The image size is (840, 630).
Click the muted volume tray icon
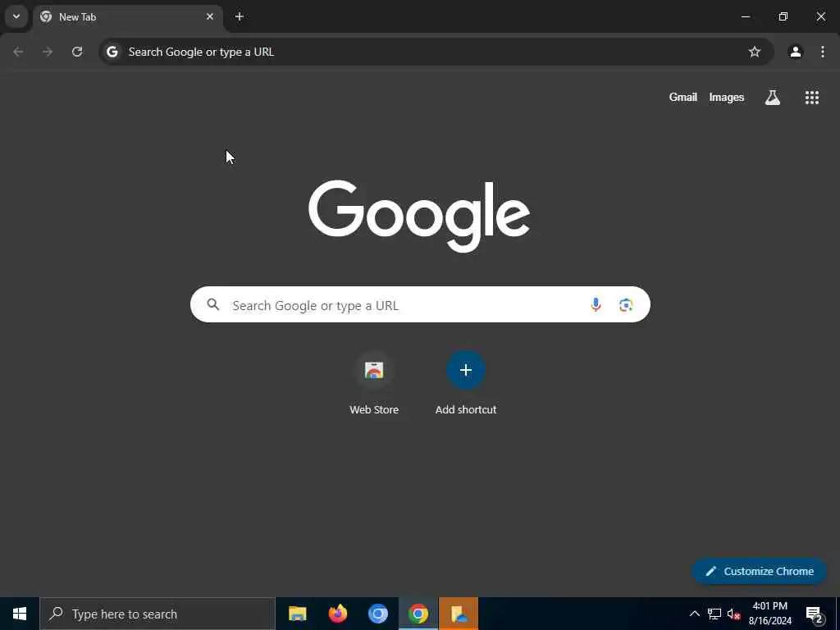tap(733, 614)
